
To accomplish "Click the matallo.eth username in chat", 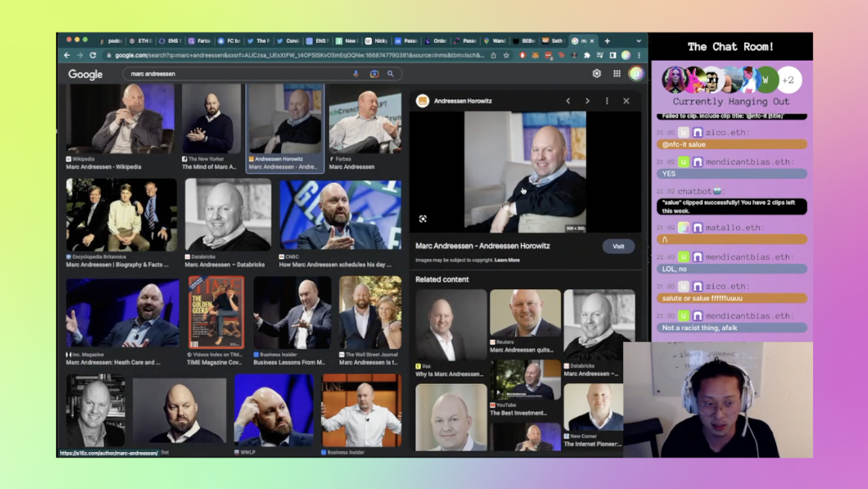I will (x=734, y=227).
